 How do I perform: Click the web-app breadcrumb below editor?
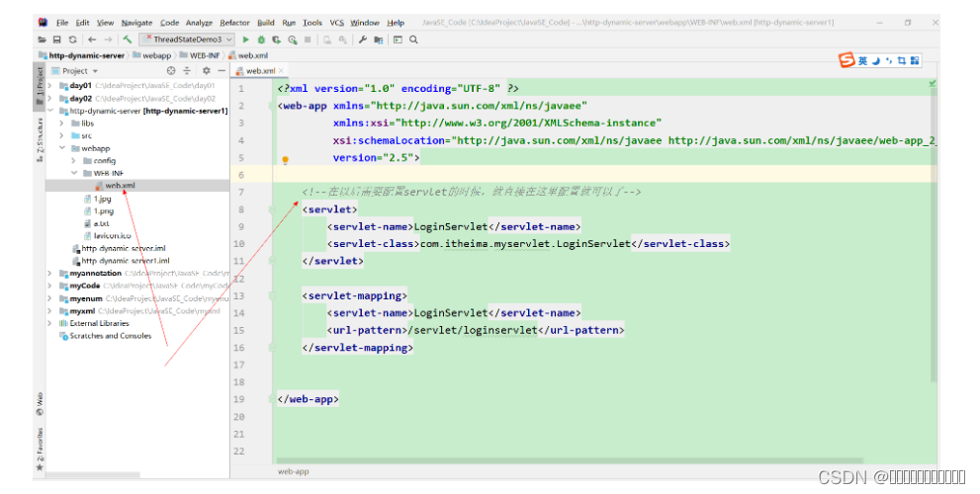pyautogui.click(x=293, y=471)
